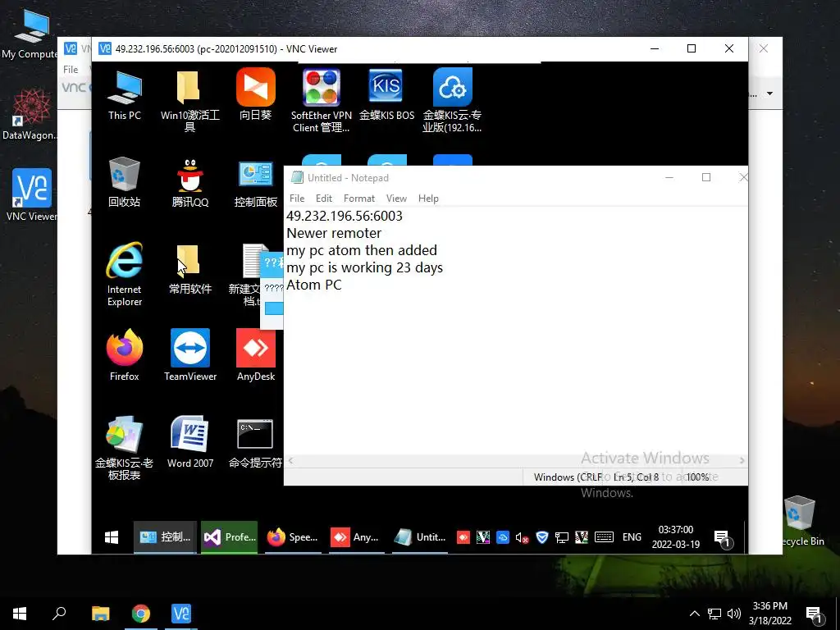The width and height of the screenshot is (840, 630).
Task: Click the text '49.232.196.56:6003' in Notepad
Action: (345, 216)
